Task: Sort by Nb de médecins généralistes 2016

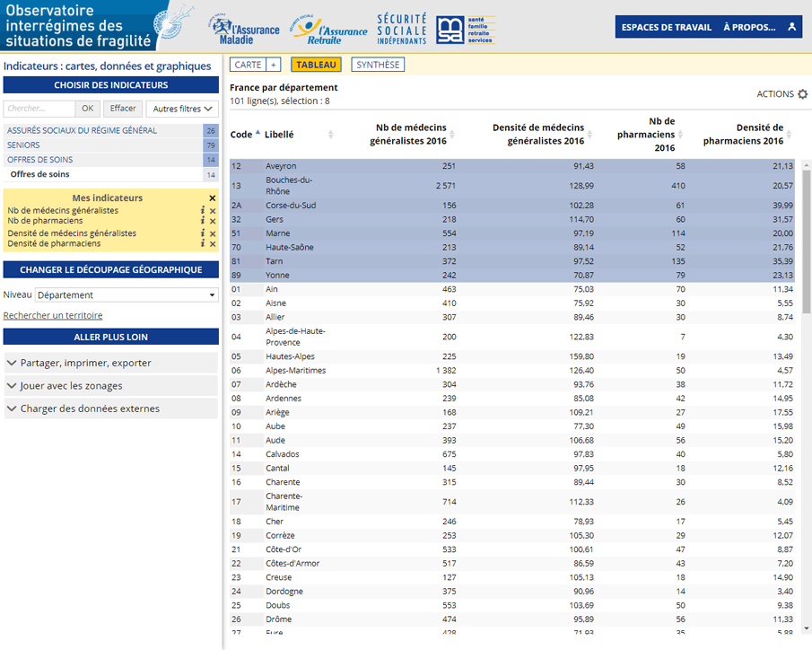Action: coord(452,135)
